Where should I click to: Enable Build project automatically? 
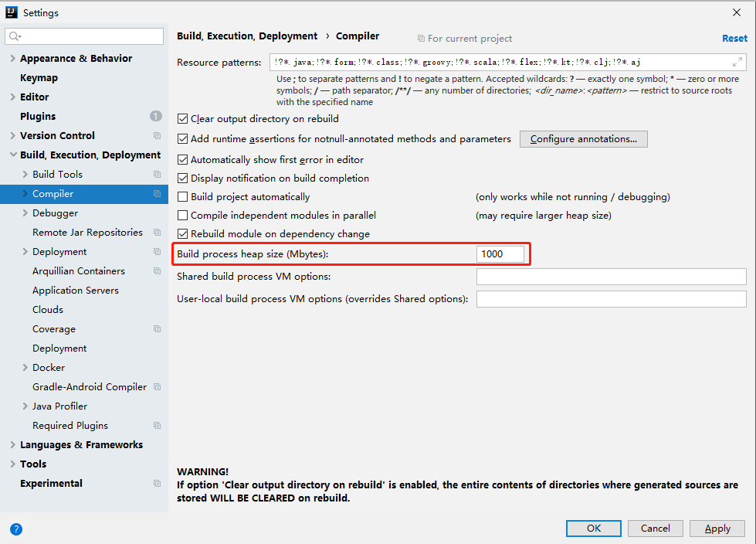pos(183,196)
